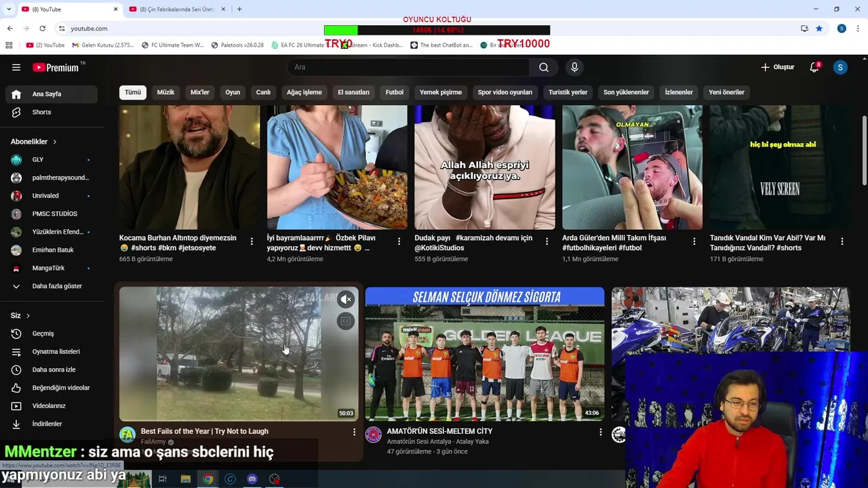Viewport: 868px width, 488px height.
Task: Go to Ana Sayfa in sidebar
Action: coord(52,94)
